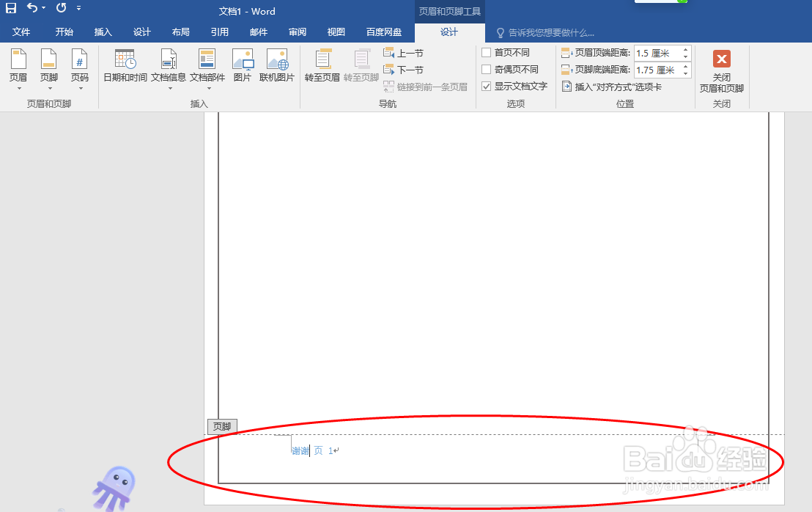Viewport: 812px width, 512px height.
Task: Click 转至页眉 button
Action: click(322, 66)
